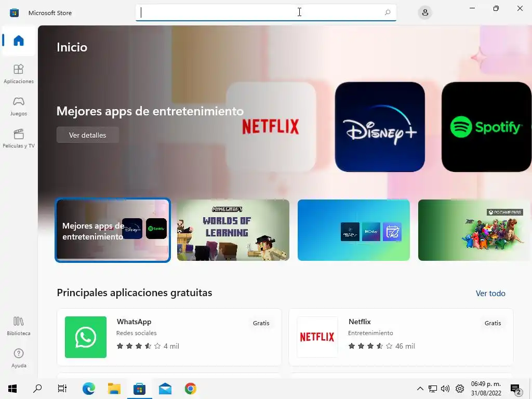Click the Ver detalles button
The width and height of the screenshot is (532, 399).
(x=87, y=135)
